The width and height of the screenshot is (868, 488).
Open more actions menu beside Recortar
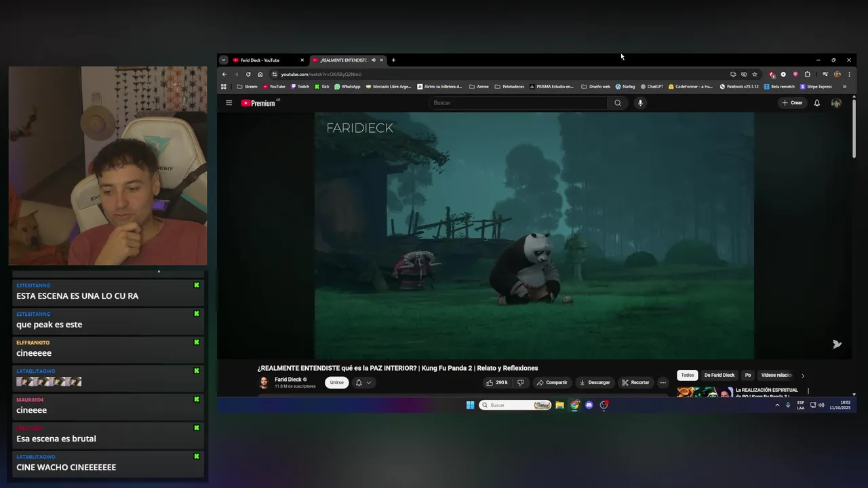[663, 382]
